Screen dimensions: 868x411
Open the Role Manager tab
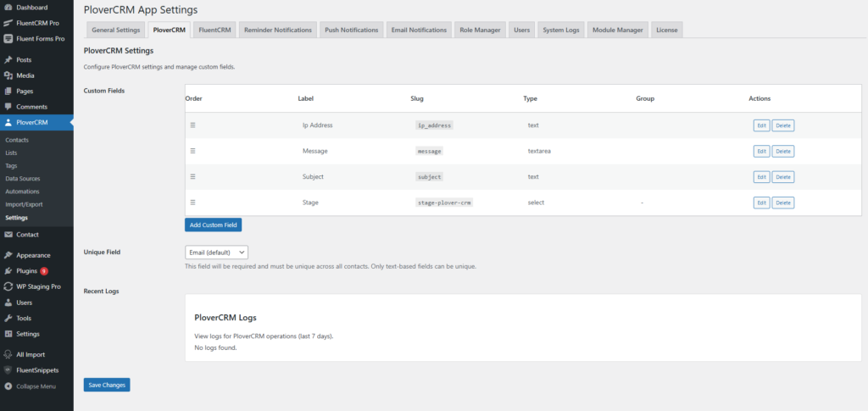[479, 30]
